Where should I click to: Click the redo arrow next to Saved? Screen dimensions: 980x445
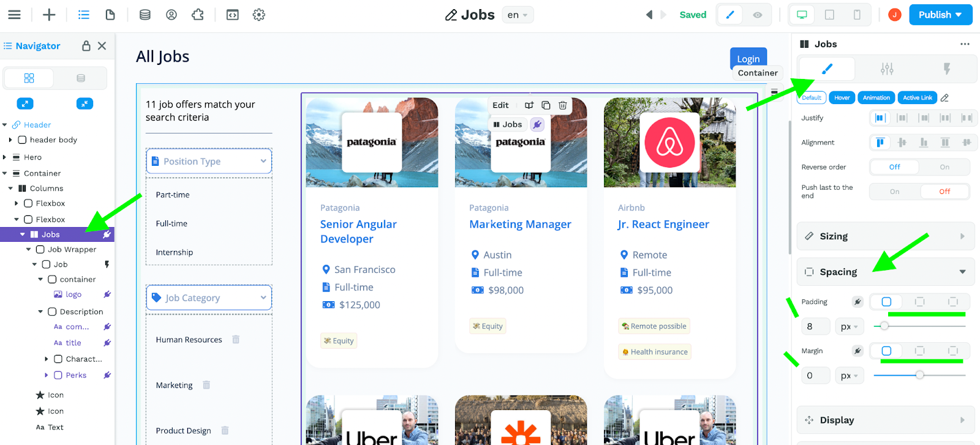click(x=663, y=15)
